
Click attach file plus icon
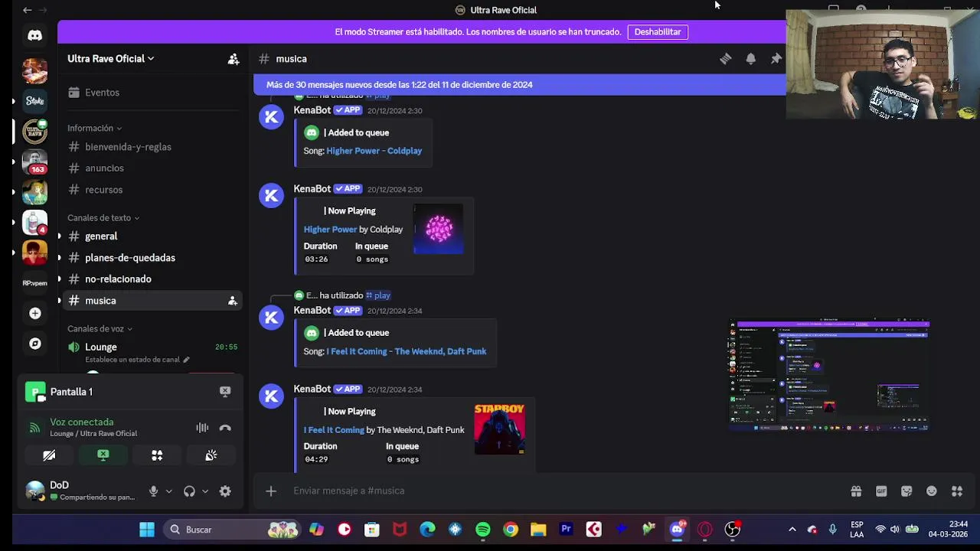pyautogui.click(x=270, y=491)
